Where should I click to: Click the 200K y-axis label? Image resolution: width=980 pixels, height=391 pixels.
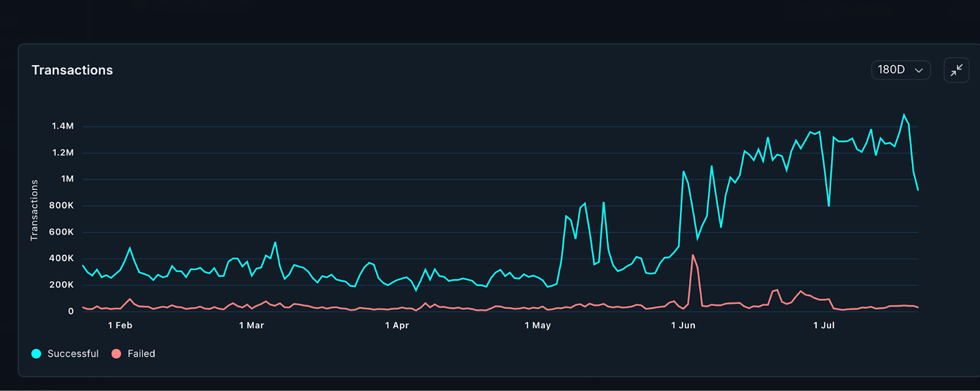pyautogui.click(x=61, y=285)
